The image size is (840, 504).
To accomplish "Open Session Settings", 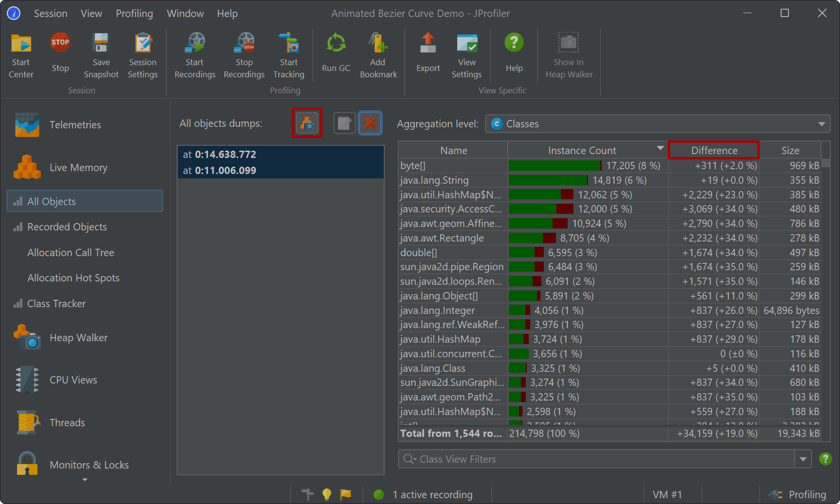I will click(x=143, y=55).
